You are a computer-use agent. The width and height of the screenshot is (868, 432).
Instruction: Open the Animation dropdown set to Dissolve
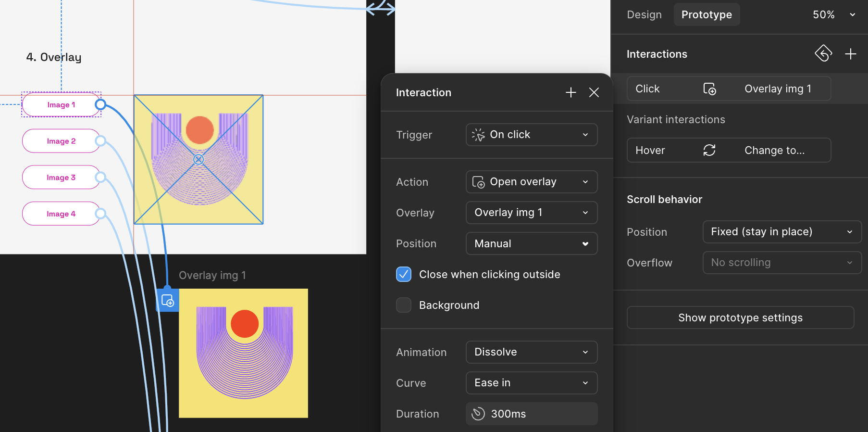coord(531,352)
